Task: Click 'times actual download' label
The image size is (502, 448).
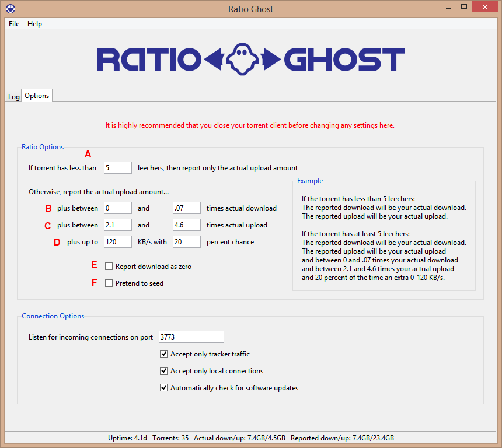Action: coord(242,208)
